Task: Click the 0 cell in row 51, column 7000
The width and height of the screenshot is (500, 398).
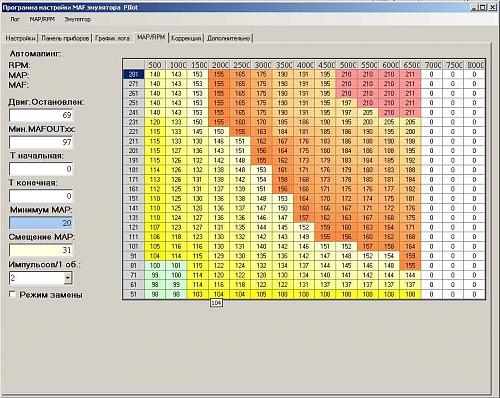Action: (432, 295)
